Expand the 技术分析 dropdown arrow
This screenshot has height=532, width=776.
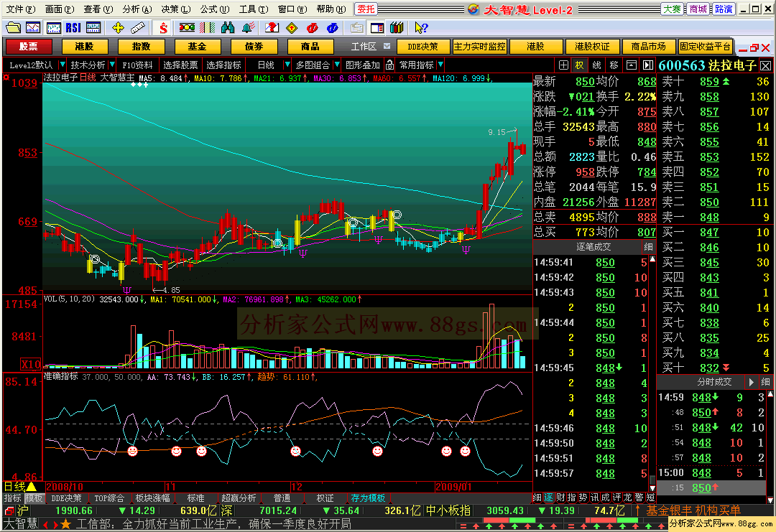pos(112,65)
